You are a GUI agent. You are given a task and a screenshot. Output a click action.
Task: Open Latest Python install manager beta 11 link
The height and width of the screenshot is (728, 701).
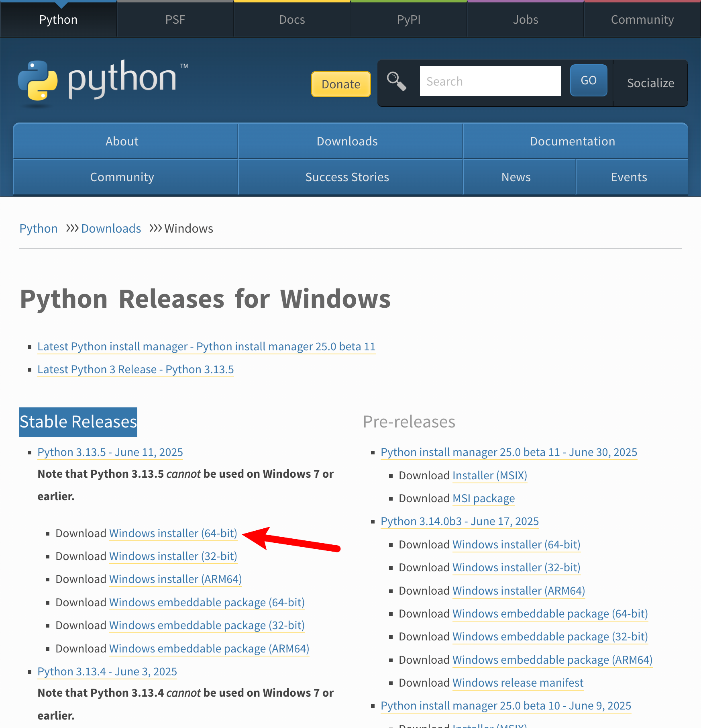(x=206, y=346)
